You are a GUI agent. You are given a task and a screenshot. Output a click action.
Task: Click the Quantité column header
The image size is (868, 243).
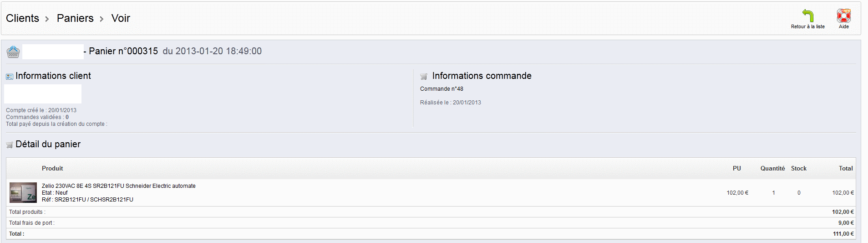click(772, 168)
